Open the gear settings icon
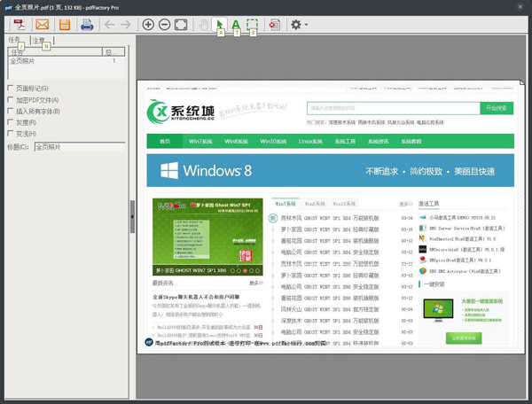 tap(296, 25)
